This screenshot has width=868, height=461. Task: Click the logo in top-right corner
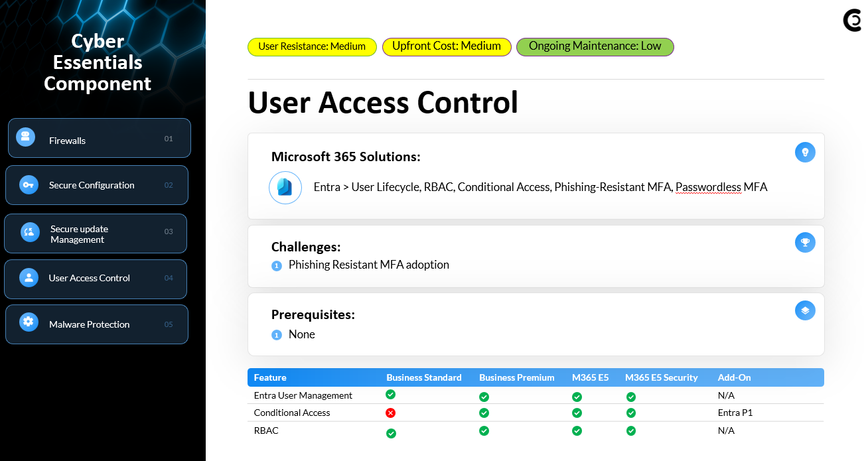pos(852,21)
